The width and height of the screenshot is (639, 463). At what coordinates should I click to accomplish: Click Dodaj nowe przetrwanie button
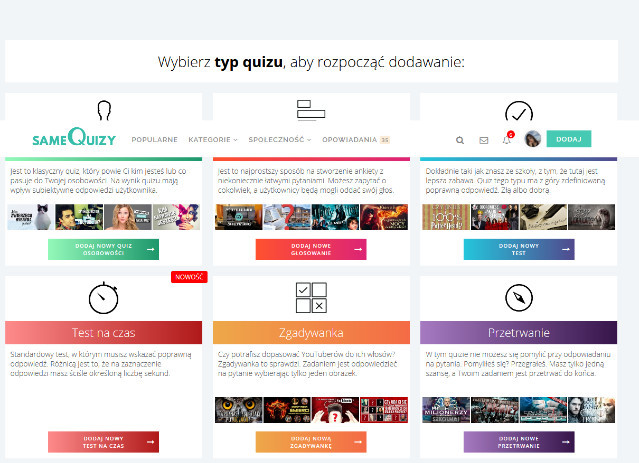point(519,442)
